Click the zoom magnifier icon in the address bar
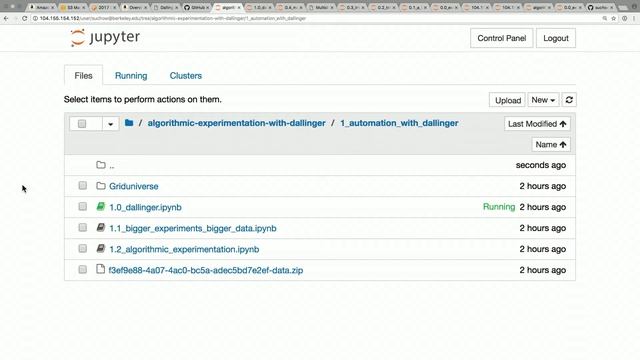Image resolution: width=640 pixels, height=360 pixels. 604,18
